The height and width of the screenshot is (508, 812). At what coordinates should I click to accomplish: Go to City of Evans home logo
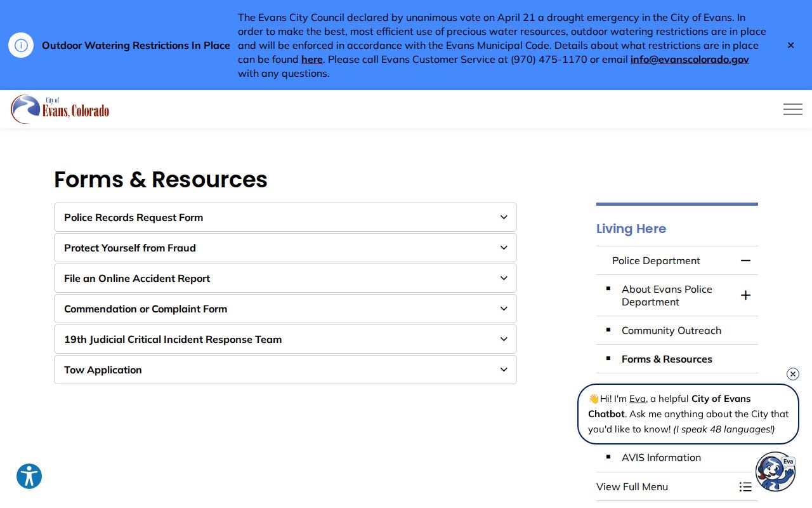pyautogui.click(x=60, y=109)
